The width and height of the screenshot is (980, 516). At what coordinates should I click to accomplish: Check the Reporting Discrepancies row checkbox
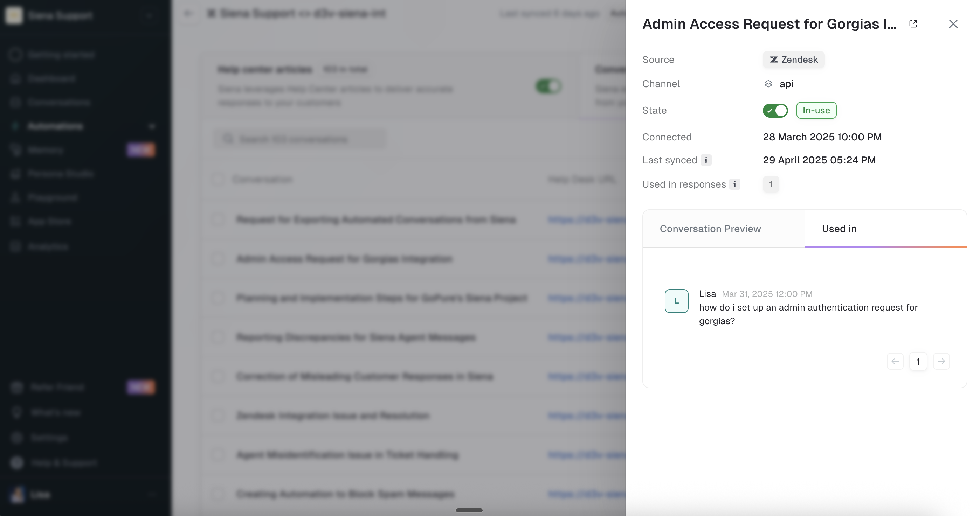218,337
